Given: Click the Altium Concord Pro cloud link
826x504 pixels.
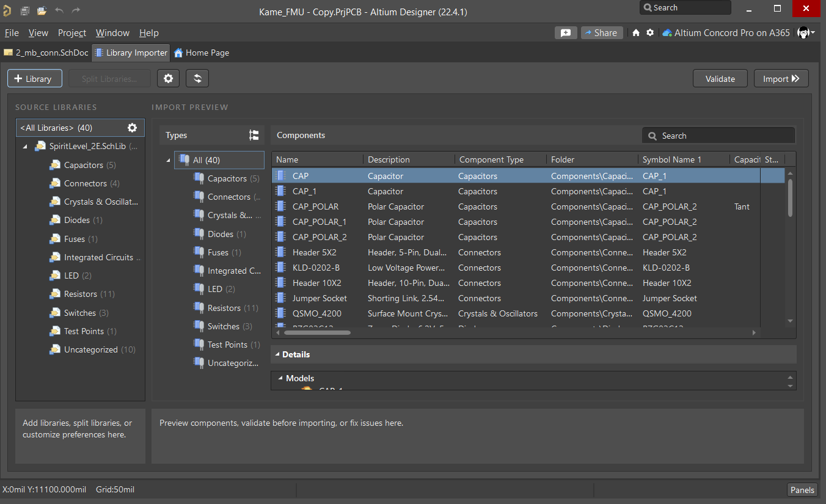Looking at the screenshot, I should [x=726, y=32].
